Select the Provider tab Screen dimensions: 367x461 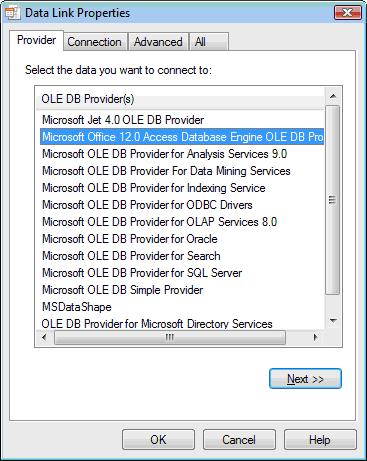(x=36, y=40)
